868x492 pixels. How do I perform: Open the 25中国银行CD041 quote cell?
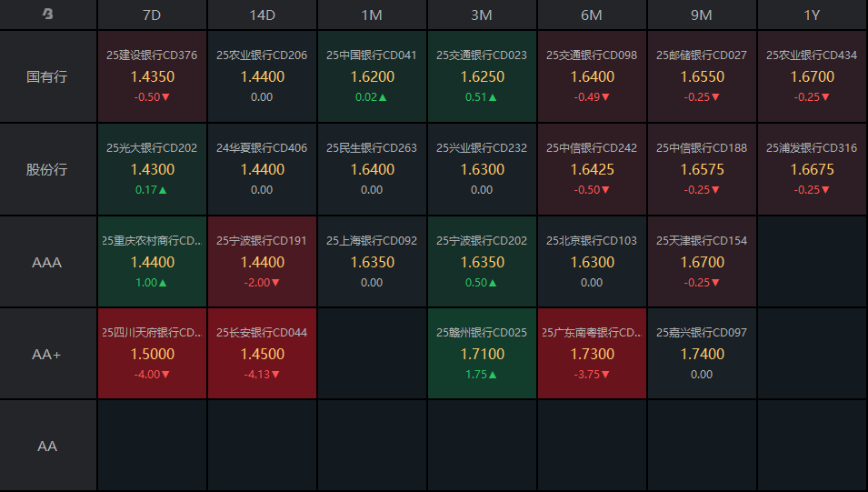click(x=372, y=76)
